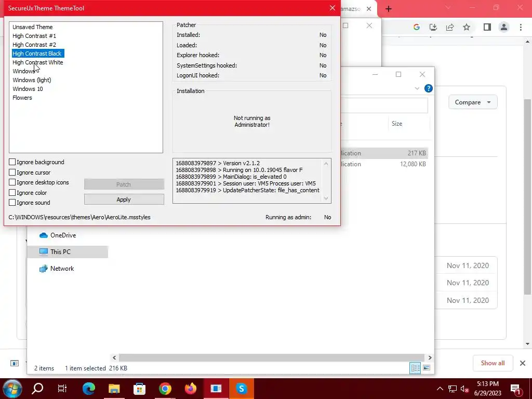Viewport: 532px width, 399px height.
Task: Open Chrome three-dot menu
Action: click(x=521, y=27)
